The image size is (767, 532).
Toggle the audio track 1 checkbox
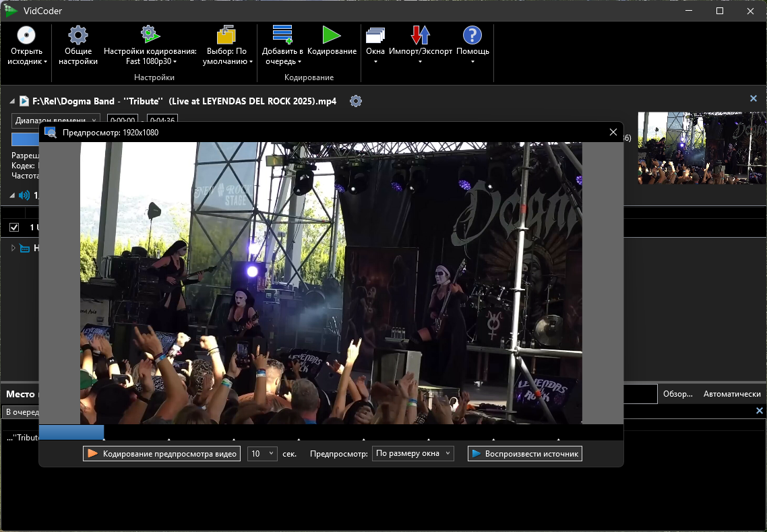coord(14,227)
